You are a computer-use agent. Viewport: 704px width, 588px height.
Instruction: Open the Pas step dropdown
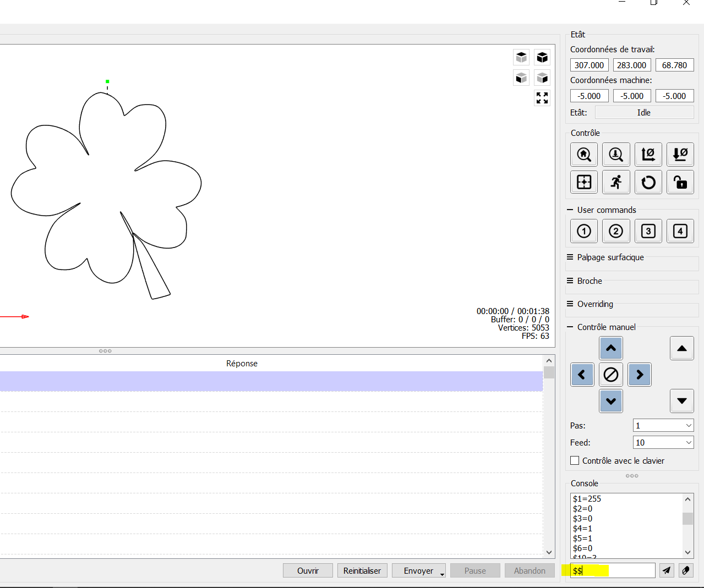click(x=663, y=425)
